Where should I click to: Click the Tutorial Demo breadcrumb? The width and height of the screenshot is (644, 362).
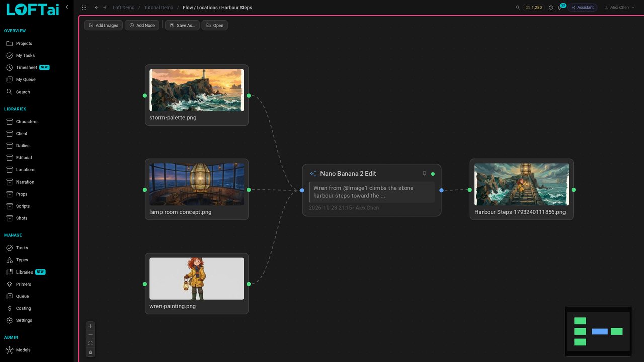[x=158, y=8]
